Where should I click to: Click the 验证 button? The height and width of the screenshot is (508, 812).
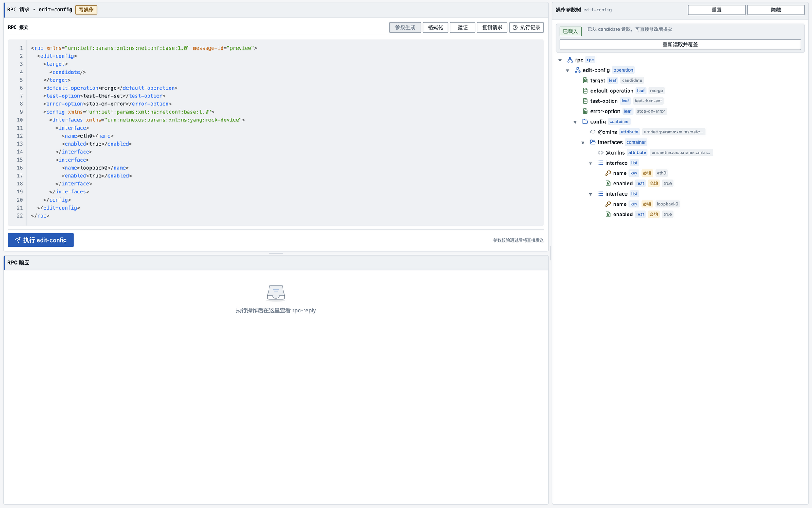462,28
